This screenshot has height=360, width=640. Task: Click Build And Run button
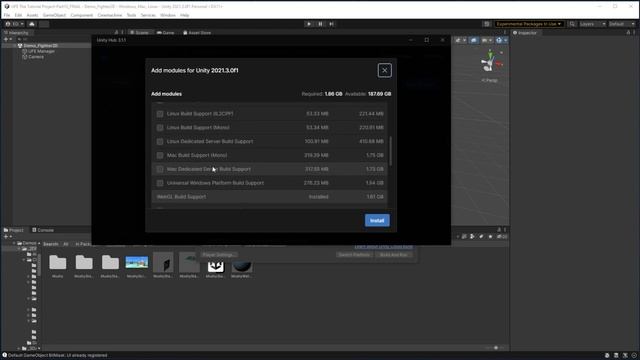[393, 255]
